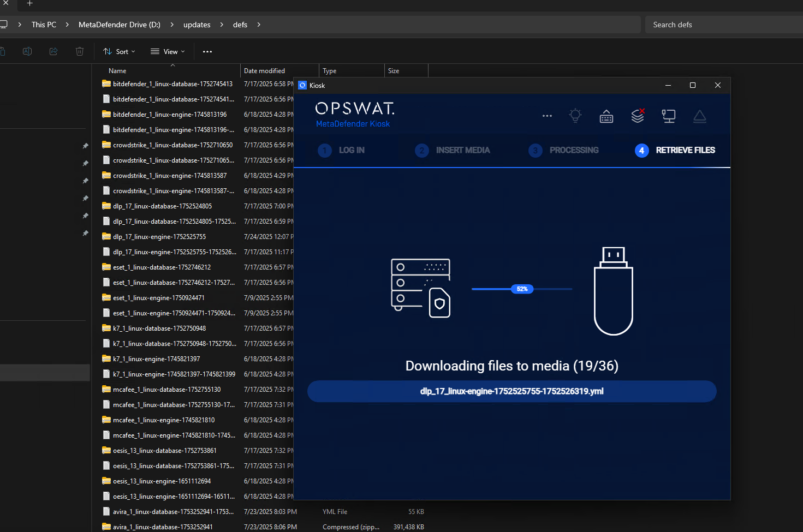The image size is (803, 532).
Task: Click the OPSWAT logo in Kiosk
Action: (355, 109)
